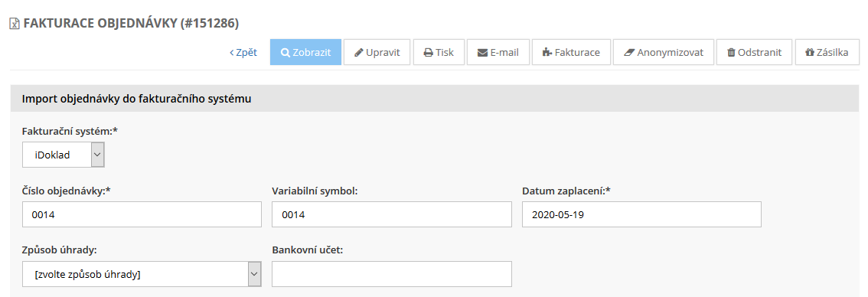Image resolution: width=868 pixels, height=297 pixels.
Task: Switch to the Zobrazit view tab
Action: coord(305,52)
